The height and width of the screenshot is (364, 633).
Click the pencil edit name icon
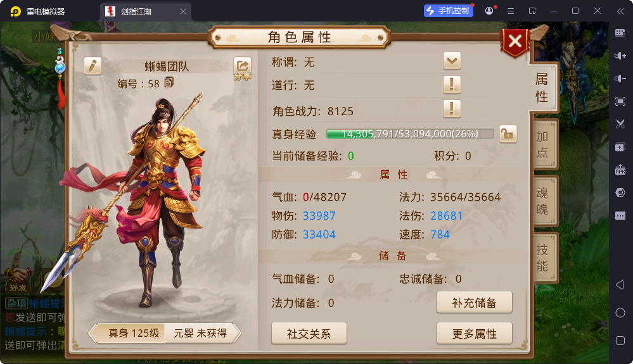pyautogui.click(x=93, y=66)
